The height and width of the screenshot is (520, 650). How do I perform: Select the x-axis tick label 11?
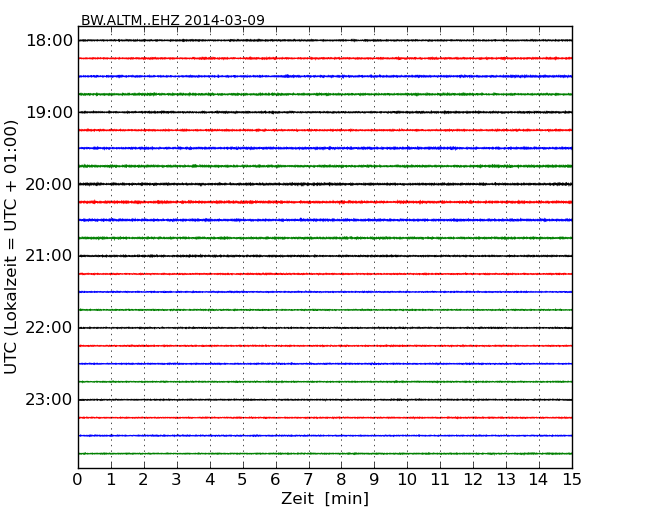tap(440, 479)
